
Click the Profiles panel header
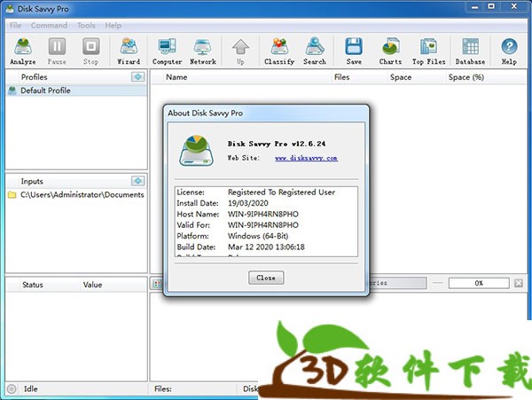pyautogui.click(x=76, y=77)
